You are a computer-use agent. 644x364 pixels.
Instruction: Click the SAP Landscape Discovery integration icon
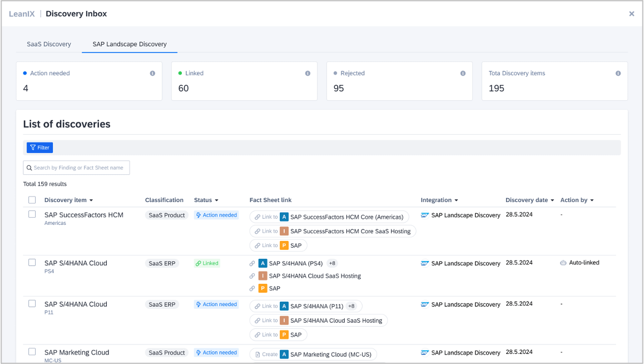(425, 215)
